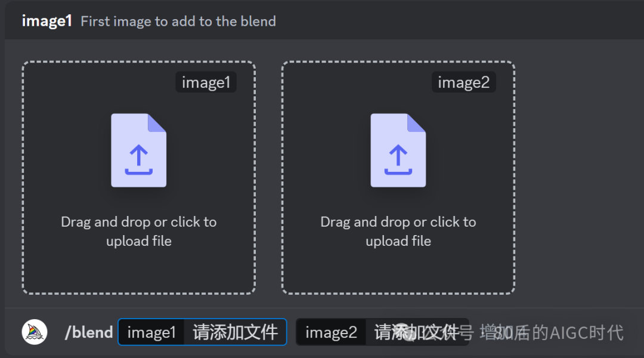Click the Midjourney bot avatar next to /blend
This screenshot has height=358, width=644.
pyautogui.click(x=35, y=332)
